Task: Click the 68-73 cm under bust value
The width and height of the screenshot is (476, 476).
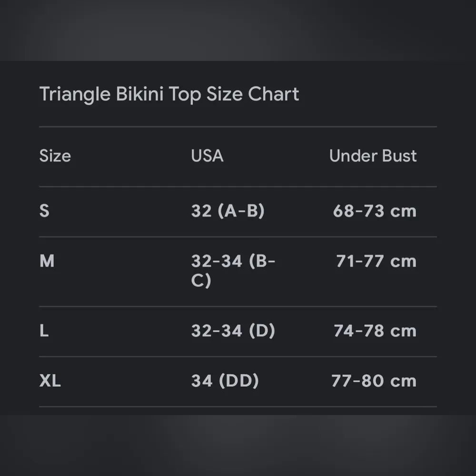Action: pyautogui.click(x=375, y=211)
